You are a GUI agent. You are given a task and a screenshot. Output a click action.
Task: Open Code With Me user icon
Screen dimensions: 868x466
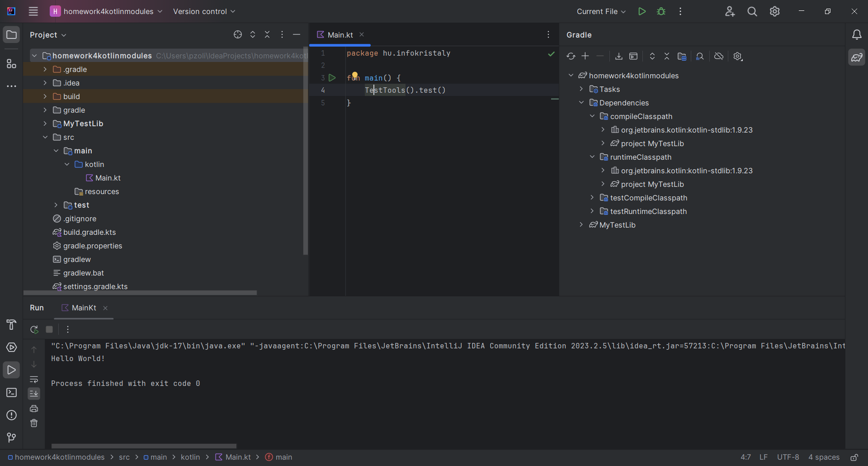730,11
